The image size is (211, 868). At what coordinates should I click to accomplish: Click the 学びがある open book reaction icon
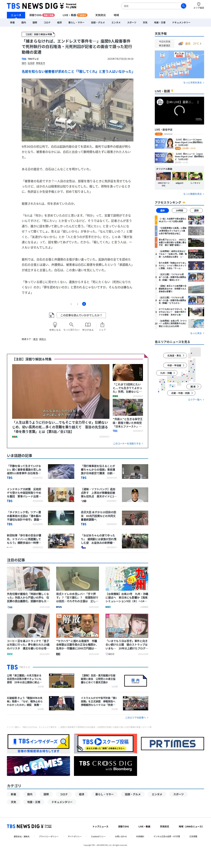point(88,325)
